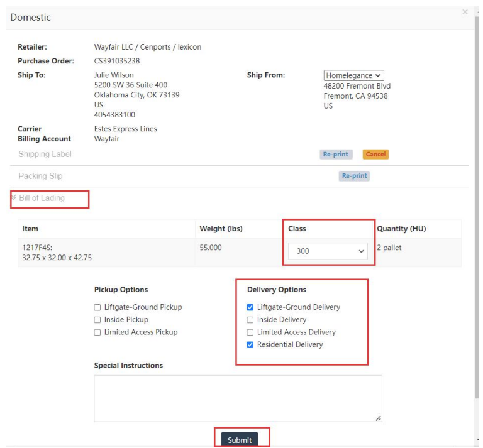Enable the Inside Delivery checkbox
Screen dimensions: 483x448
(x=250, y=320)
